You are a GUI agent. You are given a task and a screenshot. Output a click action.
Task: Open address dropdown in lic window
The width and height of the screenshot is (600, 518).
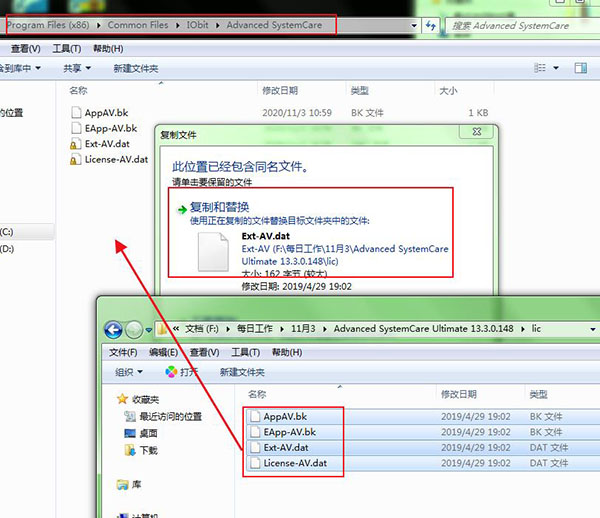point(593,329)
